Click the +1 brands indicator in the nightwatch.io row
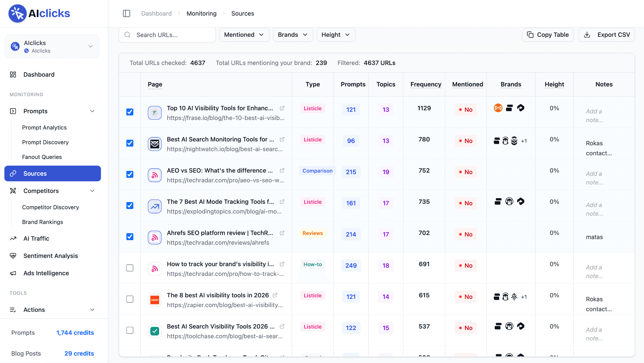This screenshot has height=363, width=644. [524, 141]
